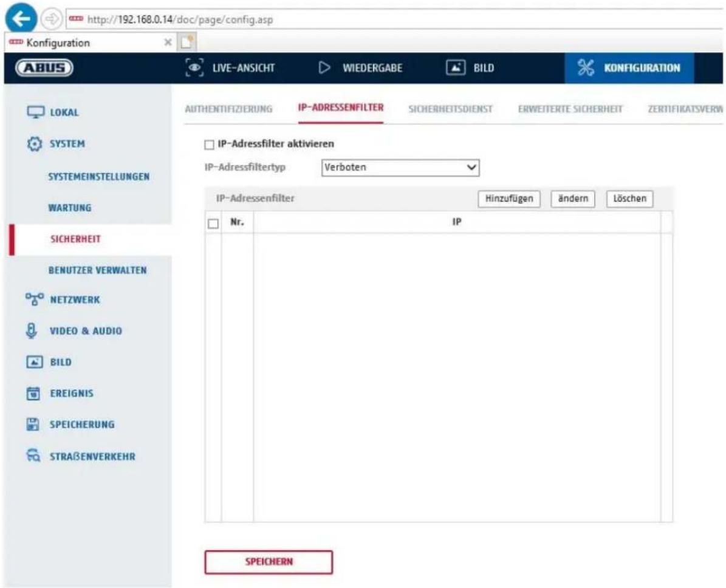Expand VIDEO & AUDIO in the sidebar

pyautogui.click(x=86, y=331)
